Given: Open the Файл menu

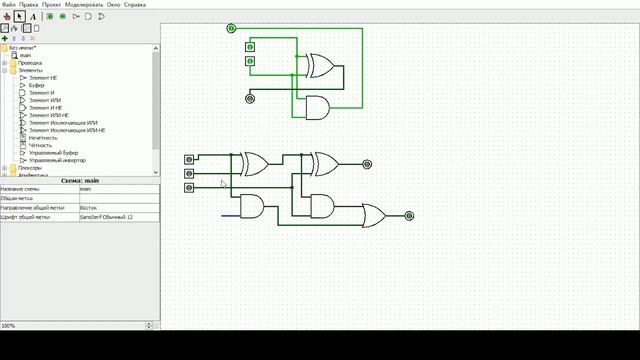Looking at the screenshot, I should tap(9, 5).
